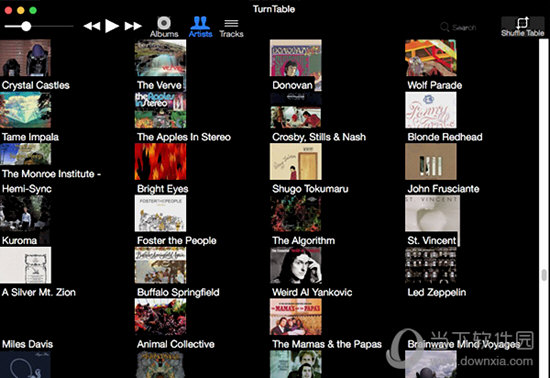The height and width of the screenshot is (378, 550).
Task: Click the vertical scrollbar handle
Action: click(544, 275)
